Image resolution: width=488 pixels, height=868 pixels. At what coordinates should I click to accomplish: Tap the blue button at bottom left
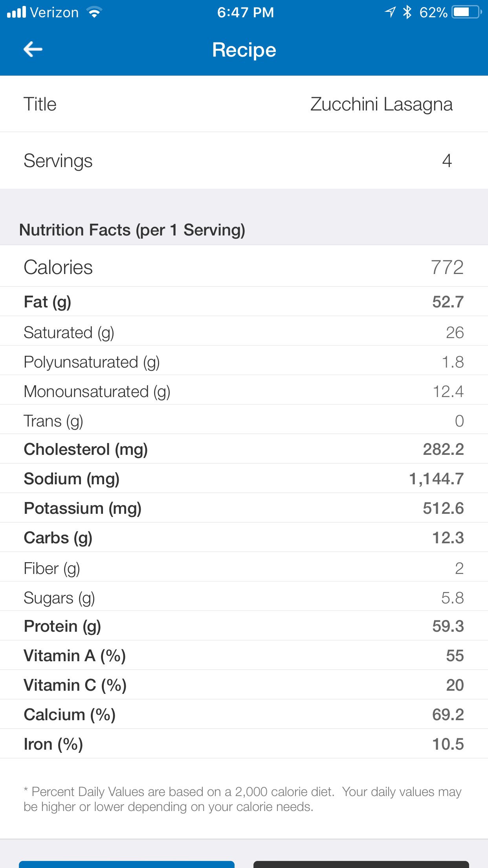[x=127, y=864]
